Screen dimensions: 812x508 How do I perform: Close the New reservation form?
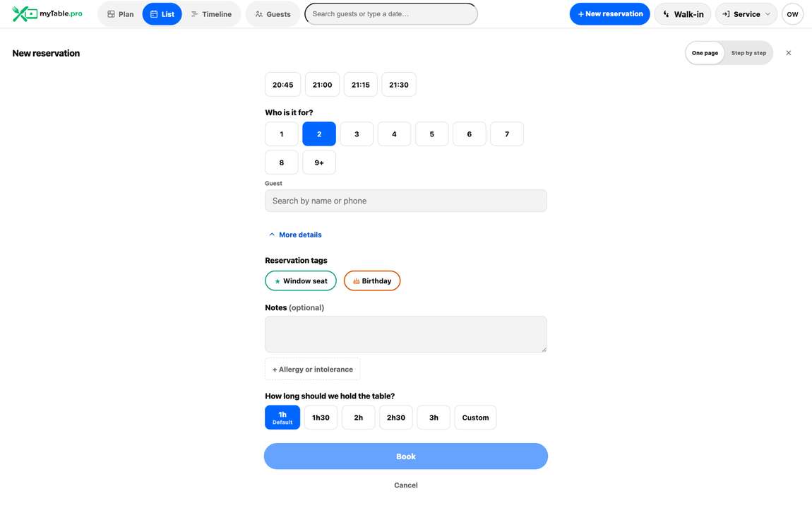point(788,53)
